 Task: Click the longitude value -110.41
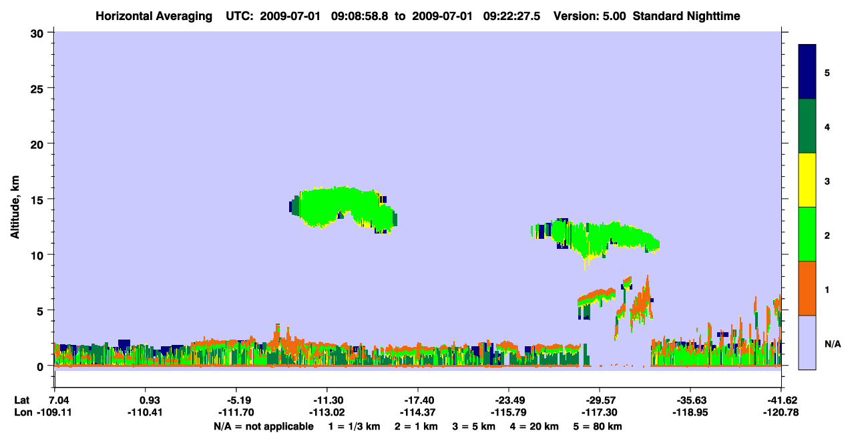[146, 412]
